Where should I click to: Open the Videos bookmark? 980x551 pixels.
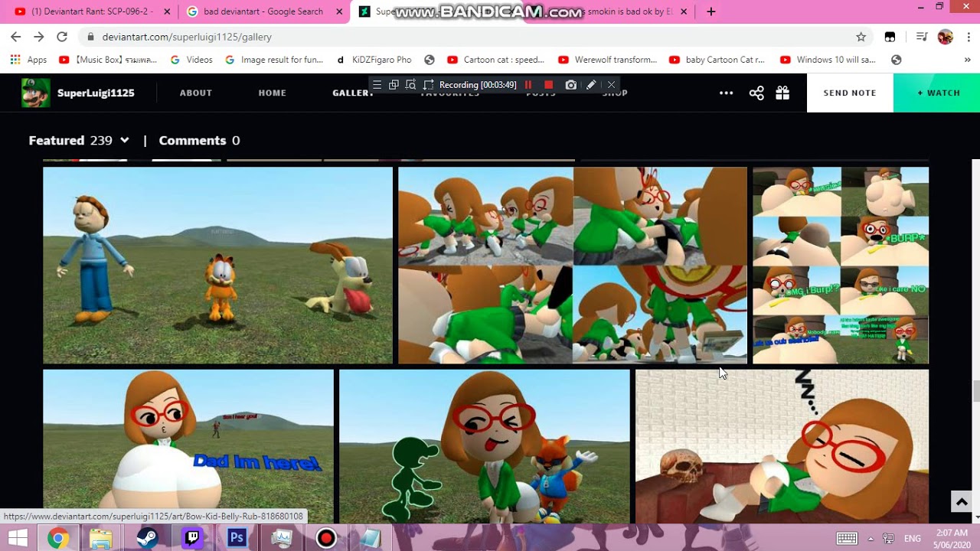pyautogui.click(x=191, y=60)
